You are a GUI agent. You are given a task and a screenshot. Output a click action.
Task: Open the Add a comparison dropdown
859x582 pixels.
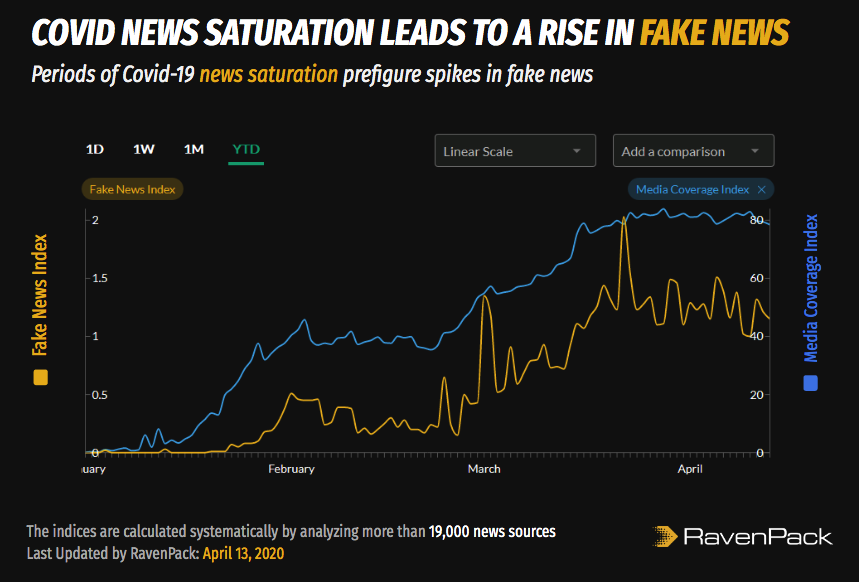[x=693, y=150]
